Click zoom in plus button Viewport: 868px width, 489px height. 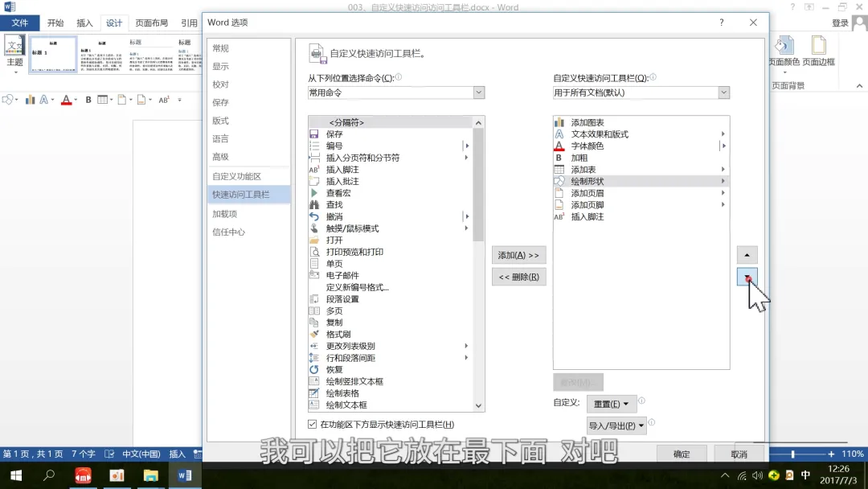pos(831,454)
